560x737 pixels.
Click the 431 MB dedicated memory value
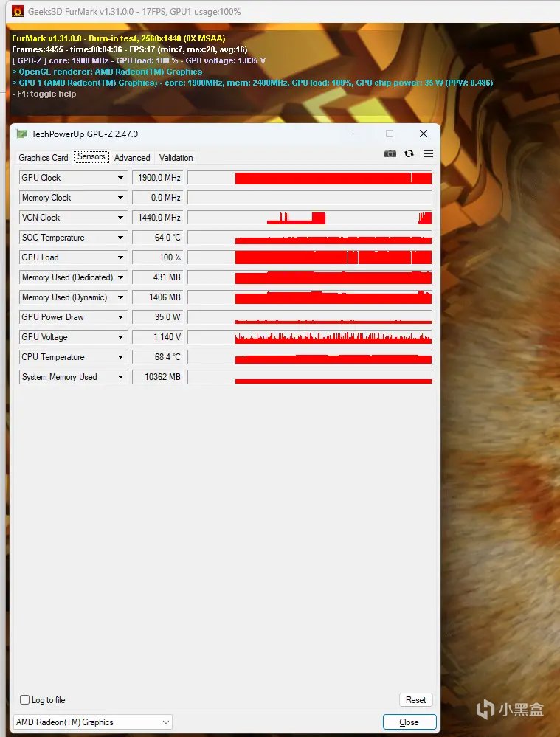(157, 277)
